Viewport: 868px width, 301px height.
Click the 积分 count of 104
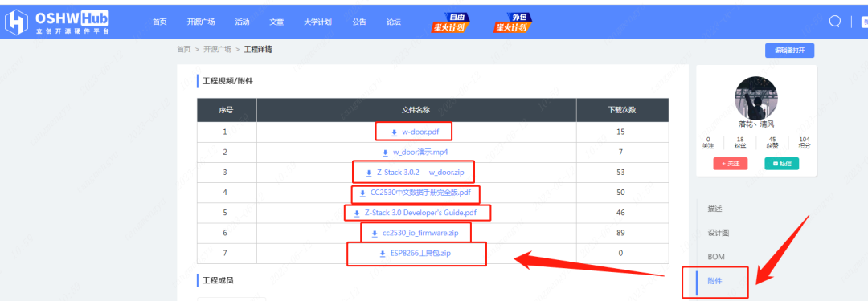(805, 140)
